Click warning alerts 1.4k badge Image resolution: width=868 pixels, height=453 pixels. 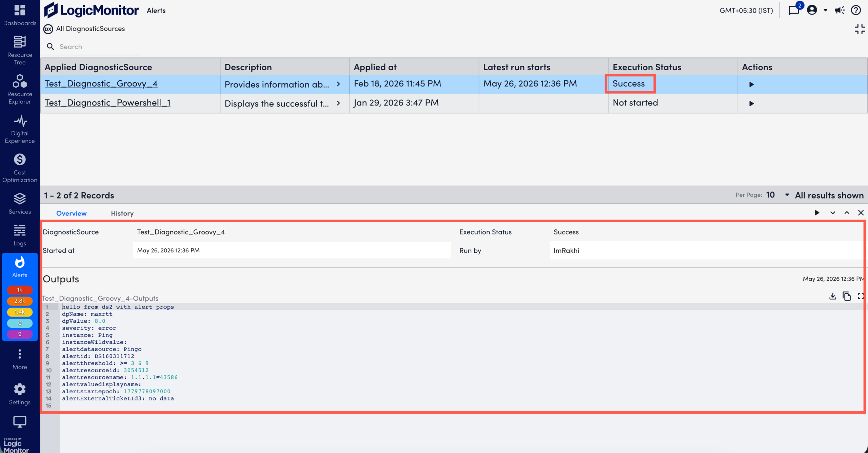[x=20, y=312]
